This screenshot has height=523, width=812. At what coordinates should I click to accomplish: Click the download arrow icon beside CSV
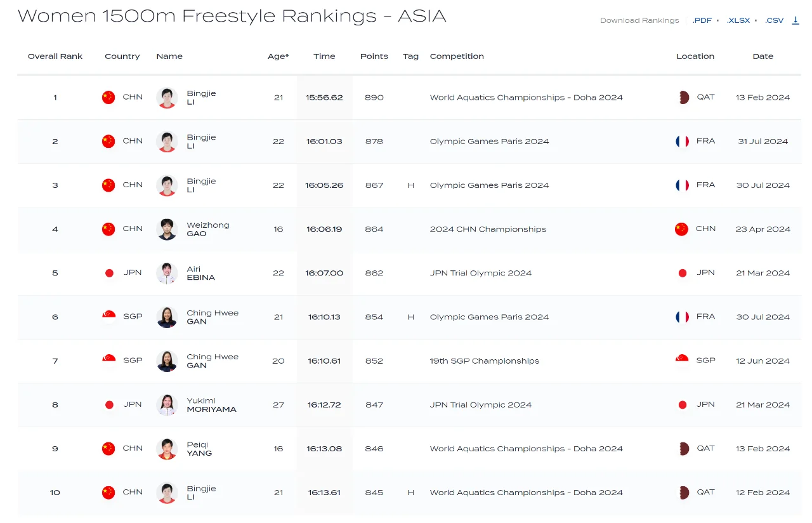[796, 20]
